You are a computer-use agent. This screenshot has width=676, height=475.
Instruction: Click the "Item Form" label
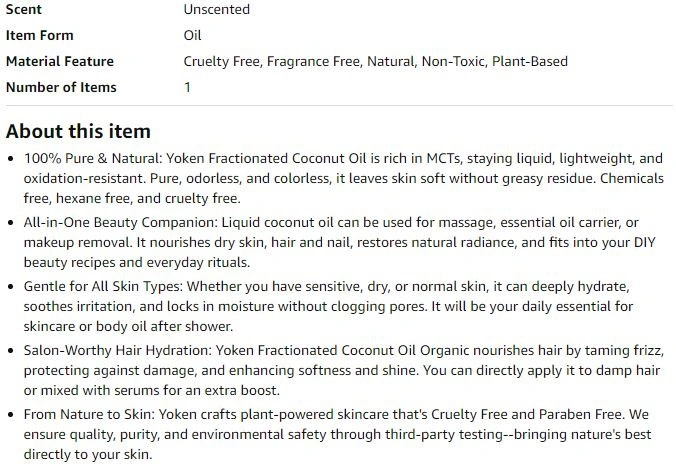click(40, 35)
